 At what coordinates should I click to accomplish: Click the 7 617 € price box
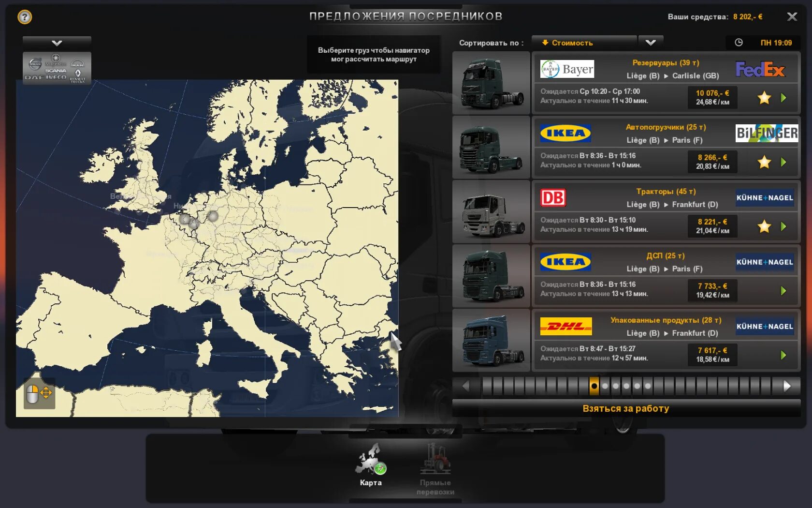point(712,355)
